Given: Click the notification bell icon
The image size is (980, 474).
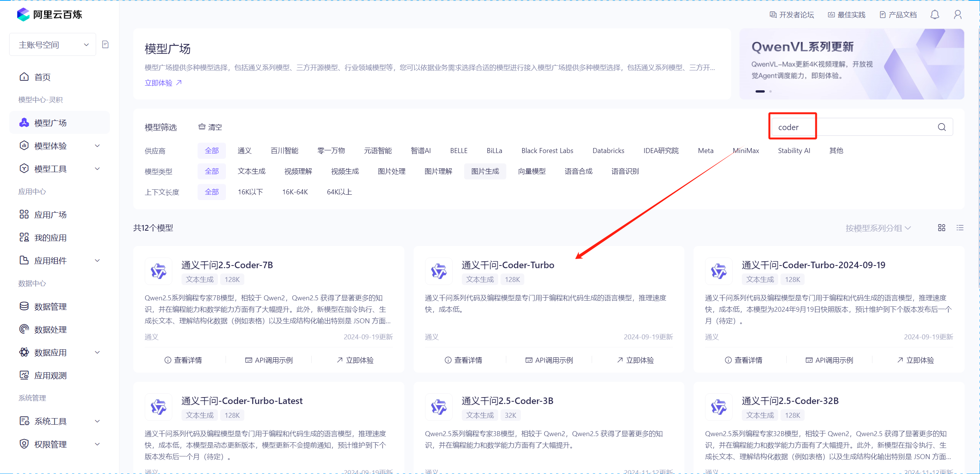Looking at the screenshot, I should (934, 15).
